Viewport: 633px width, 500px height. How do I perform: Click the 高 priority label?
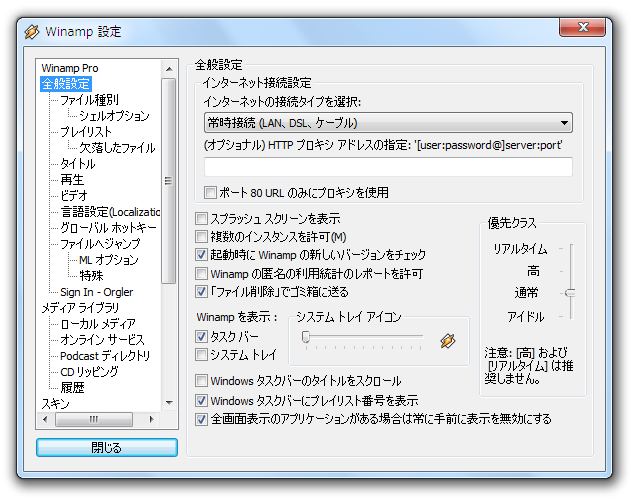pos(533,271)
